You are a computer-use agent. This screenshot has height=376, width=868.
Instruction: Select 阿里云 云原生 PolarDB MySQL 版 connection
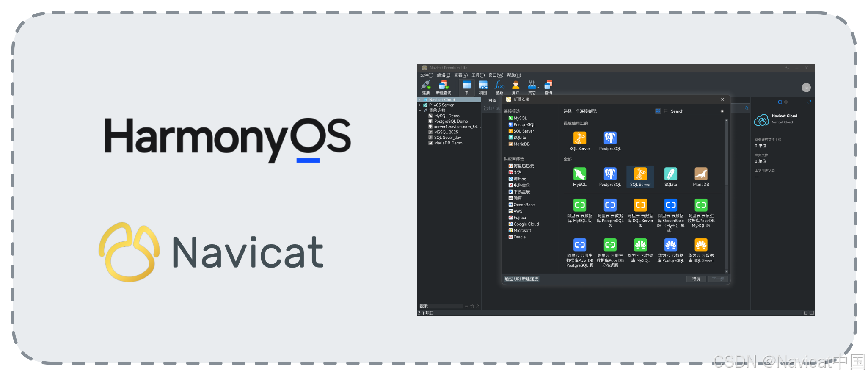(x=701, y=213)
